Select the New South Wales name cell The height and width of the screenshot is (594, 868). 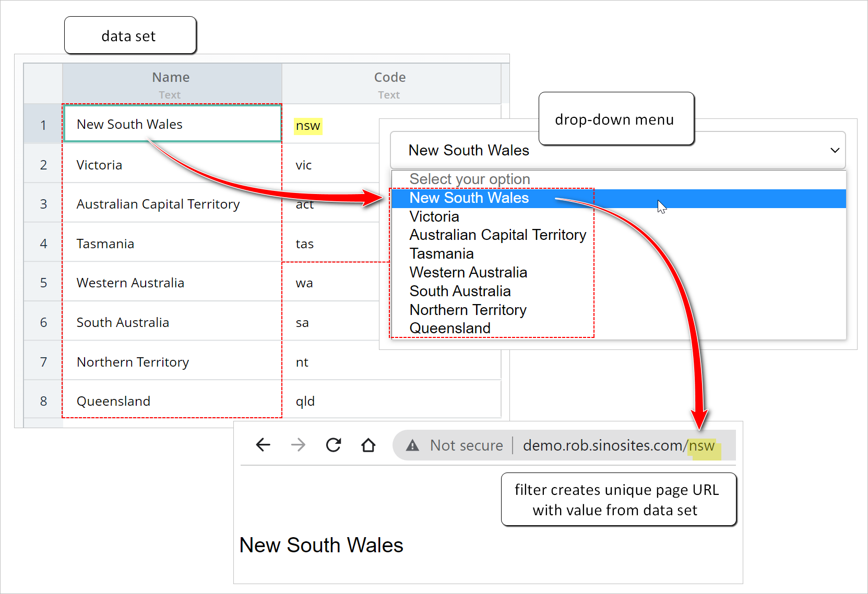[172, 124]
